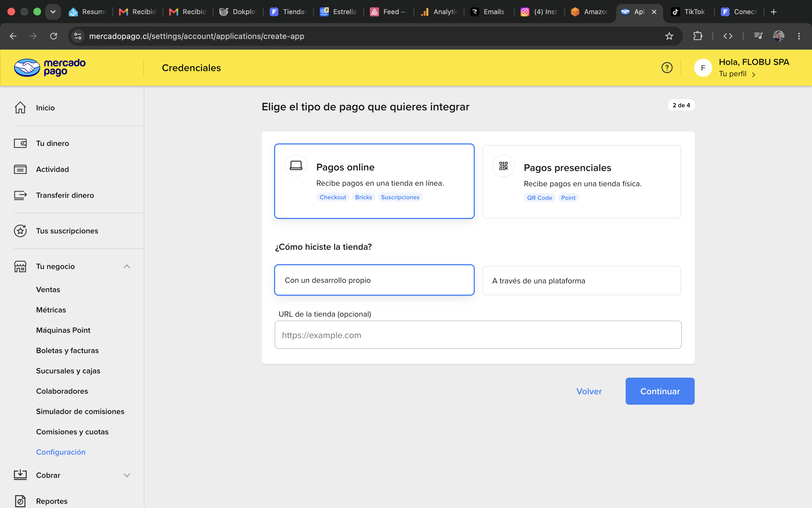Reload the page

[54, 36]
